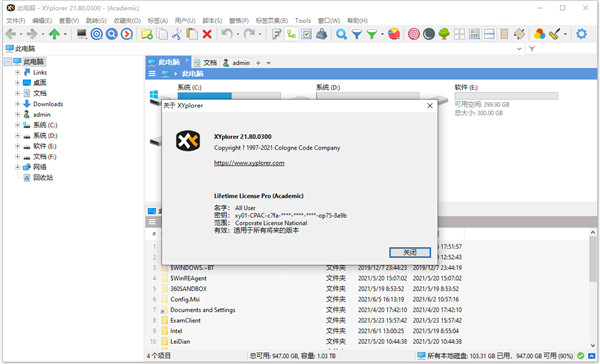Viewport: 600px width, 364px height.
Task: Expand the Downloads tree node
Action: [17, 104]
